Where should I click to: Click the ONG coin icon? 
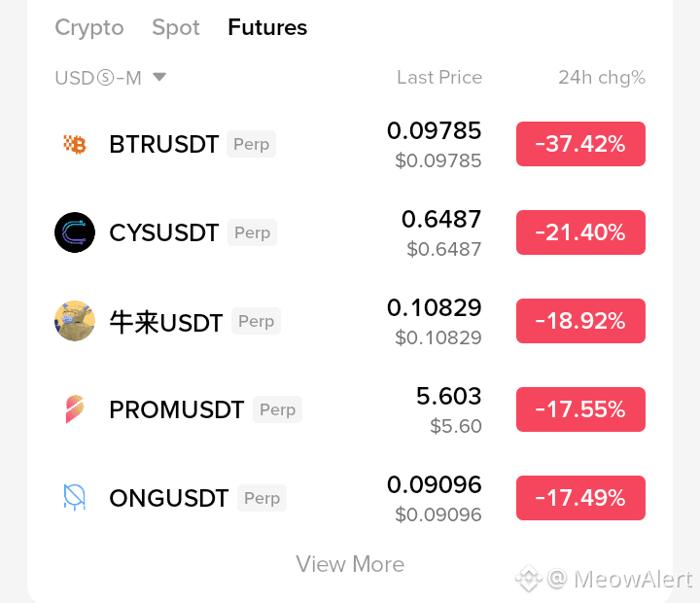coord(75,497)
